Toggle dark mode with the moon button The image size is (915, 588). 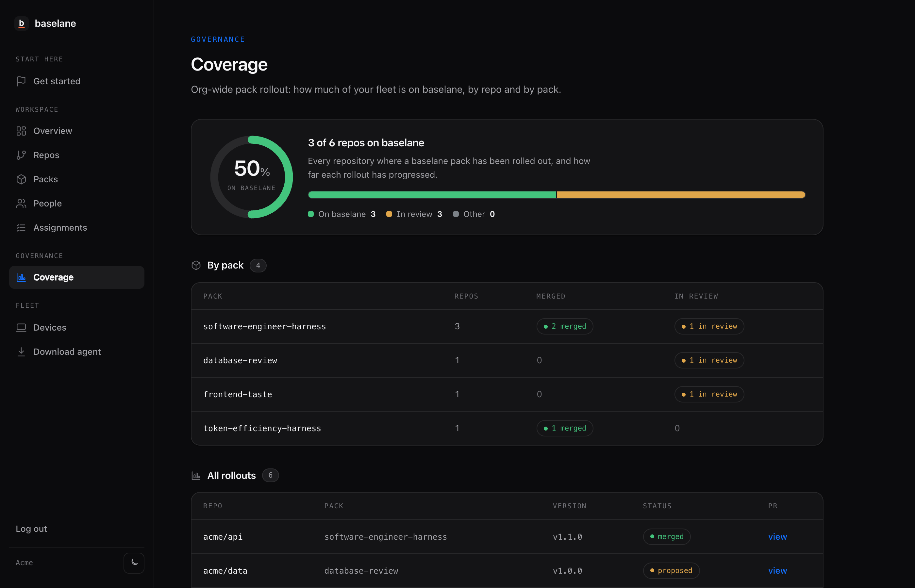pos(134,563)
